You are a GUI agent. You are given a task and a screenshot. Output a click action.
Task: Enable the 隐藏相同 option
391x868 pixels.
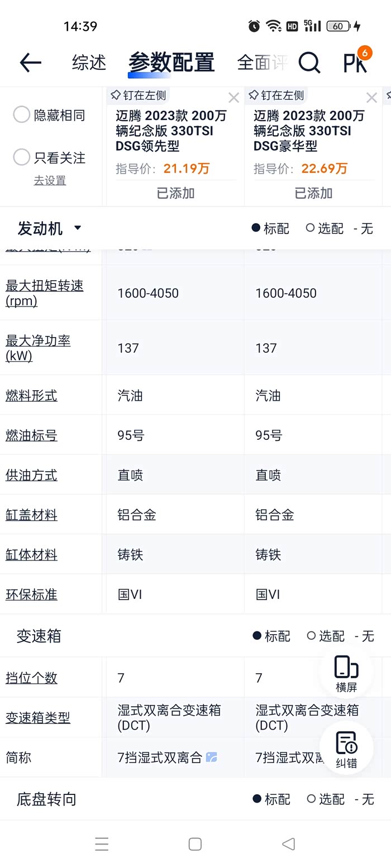[22, 115]
